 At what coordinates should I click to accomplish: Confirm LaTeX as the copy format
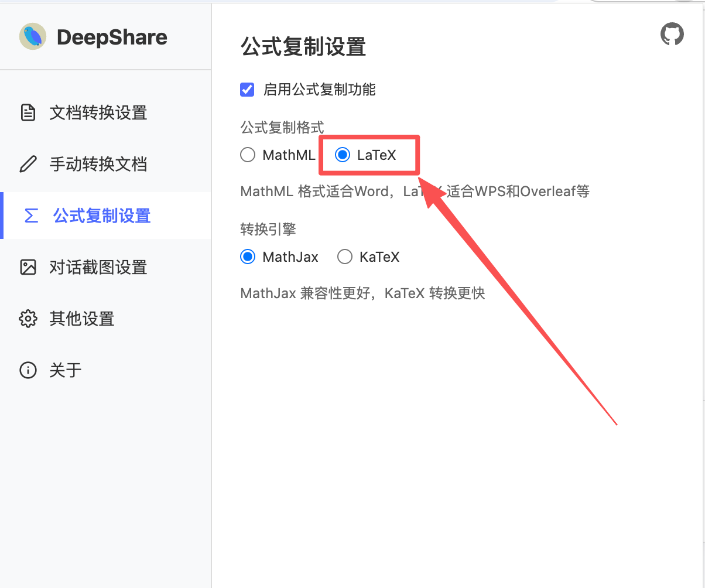[343, 155]
